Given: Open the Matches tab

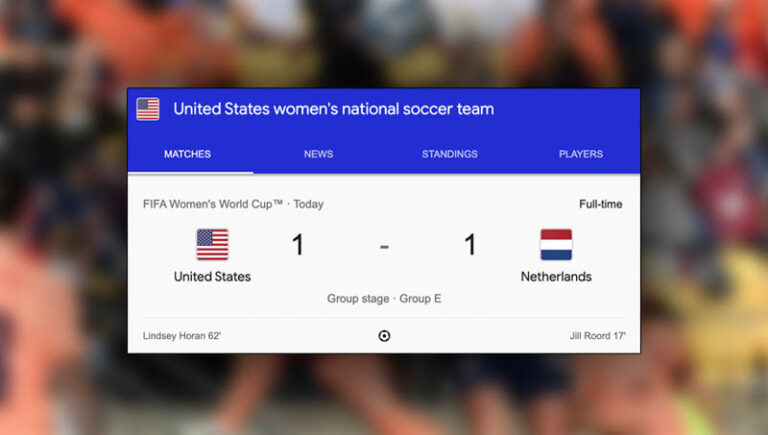Looking at the screenshot, I should 187,154.
